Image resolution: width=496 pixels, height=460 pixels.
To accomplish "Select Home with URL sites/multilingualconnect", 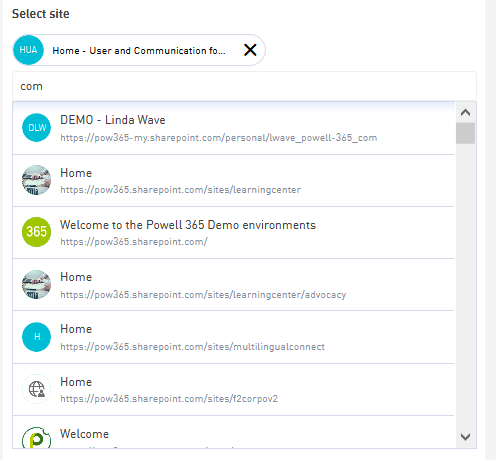I will (x=233, y=337).
